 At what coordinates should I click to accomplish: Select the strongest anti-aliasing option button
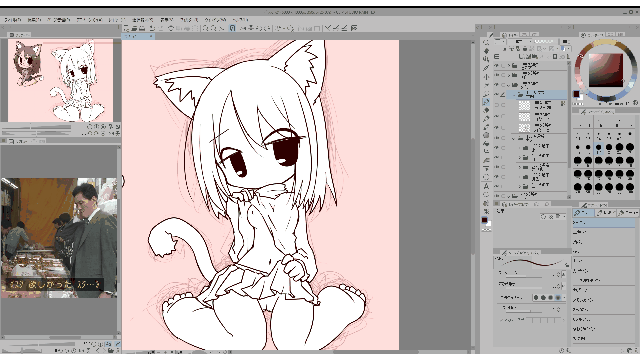[x=558, y=298]
